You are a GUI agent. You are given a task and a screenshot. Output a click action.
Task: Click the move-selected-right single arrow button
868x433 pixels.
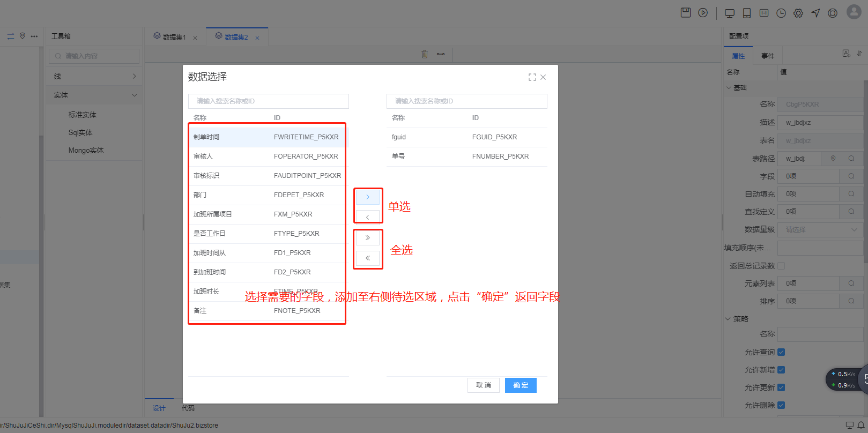(367, 197)
